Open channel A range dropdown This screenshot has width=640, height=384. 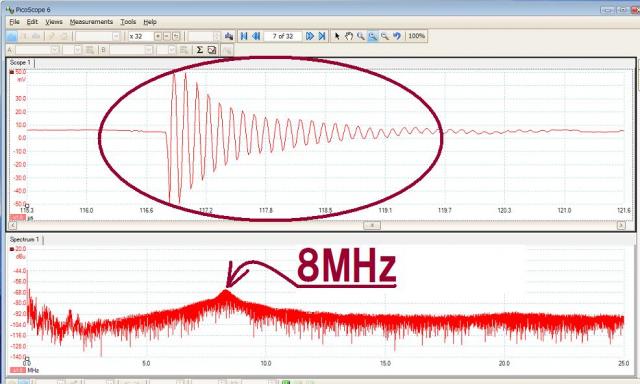[x=55, y=50]
